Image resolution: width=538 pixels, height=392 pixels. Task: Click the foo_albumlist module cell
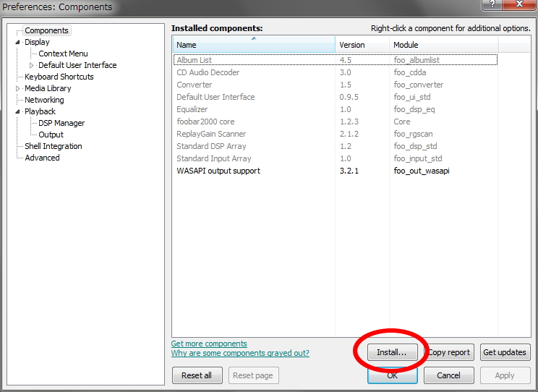click(x=417, y=60)
